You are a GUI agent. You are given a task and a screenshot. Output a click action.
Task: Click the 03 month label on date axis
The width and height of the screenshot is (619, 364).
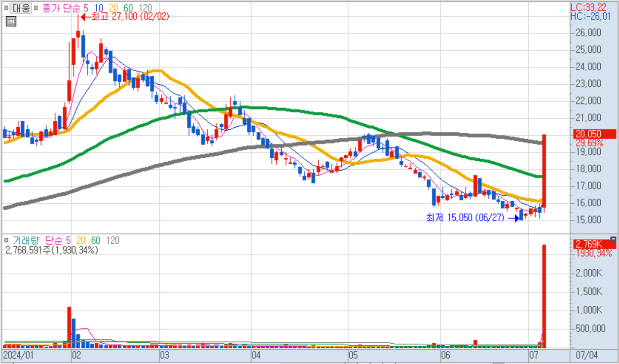[164, 356]
